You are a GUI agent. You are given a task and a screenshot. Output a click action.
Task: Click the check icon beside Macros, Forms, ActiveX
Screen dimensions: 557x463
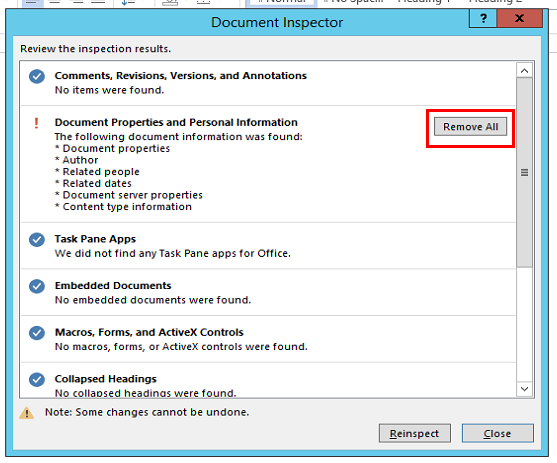pos(37,333)
